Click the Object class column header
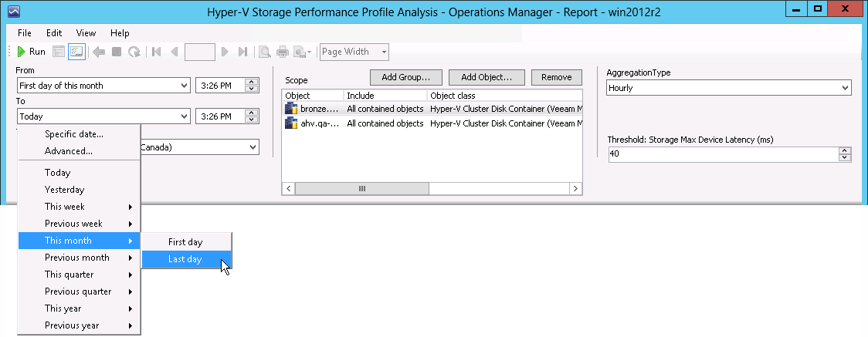The width and height of the screenshot is (868, 337). tap(504, 96)
